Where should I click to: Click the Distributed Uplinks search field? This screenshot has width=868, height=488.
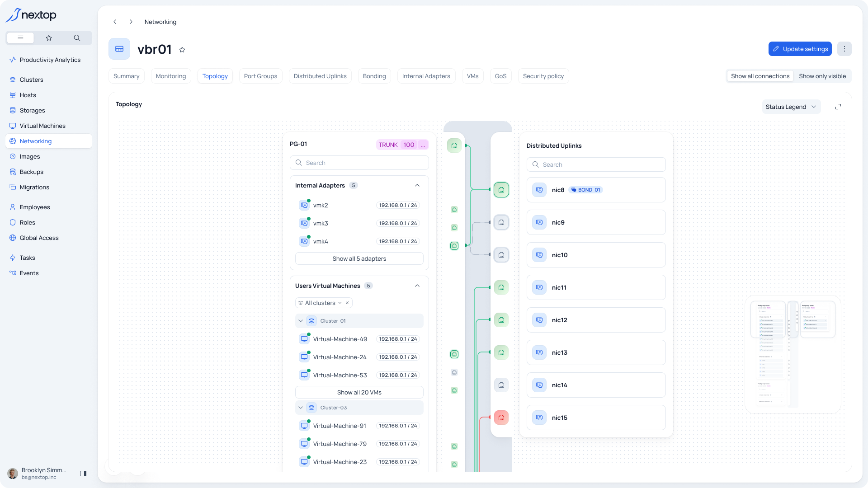pos(596,164)
